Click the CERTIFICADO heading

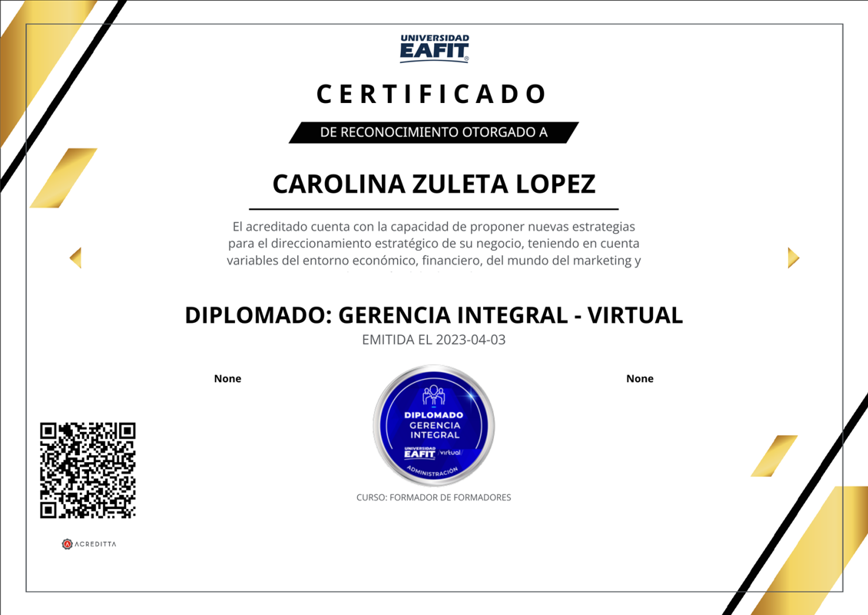tap(432, 94)
